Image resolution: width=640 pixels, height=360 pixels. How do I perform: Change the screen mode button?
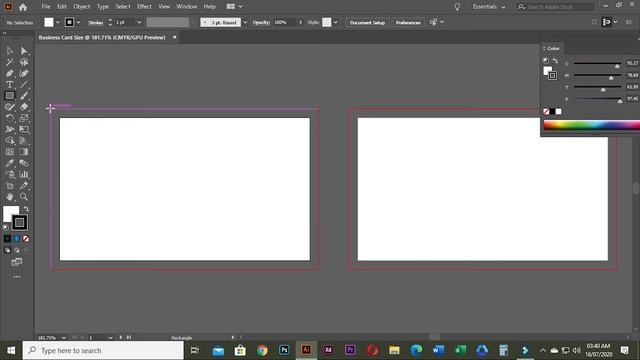[x=17, y=262]
